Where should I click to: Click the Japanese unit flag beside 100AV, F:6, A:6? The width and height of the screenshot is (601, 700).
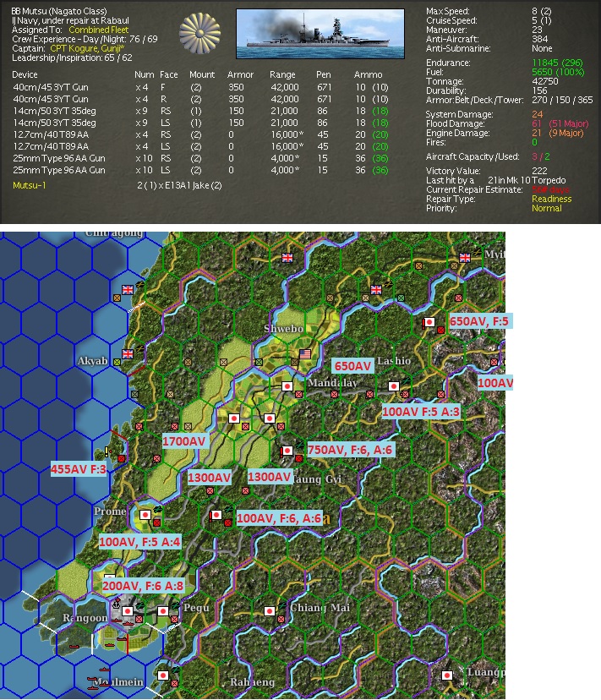[216, 515]
